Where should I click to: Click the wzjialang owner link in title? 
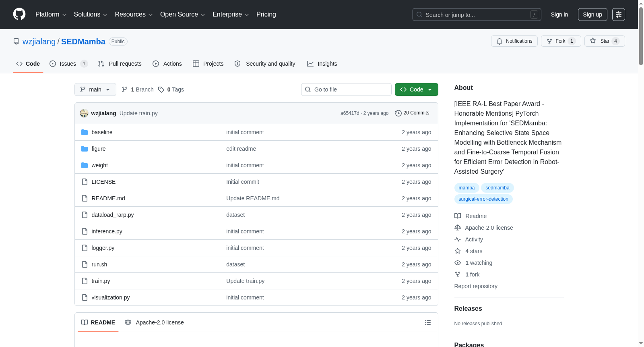39,42
